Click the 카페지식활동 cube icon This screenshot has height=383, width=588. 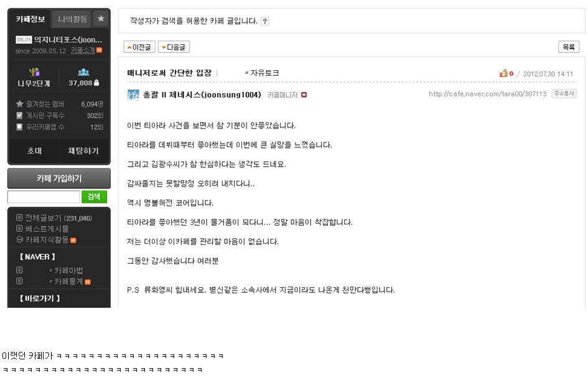tap(19, 239)
